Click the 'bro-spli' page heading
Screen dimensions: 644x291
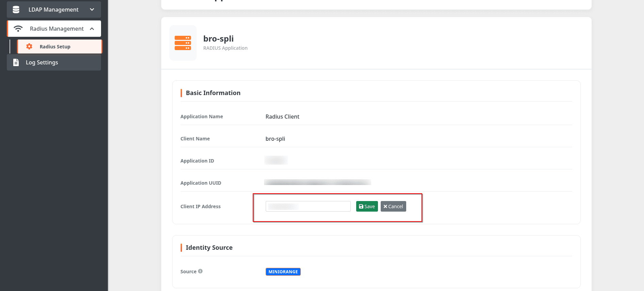(x=218, y=39)
